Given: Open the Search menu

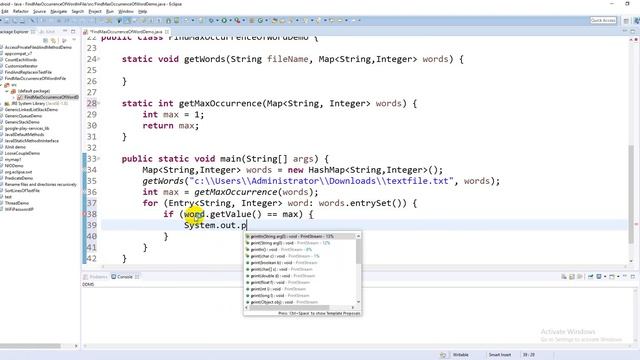Looking at the screenshot, I should pos(78,11).
